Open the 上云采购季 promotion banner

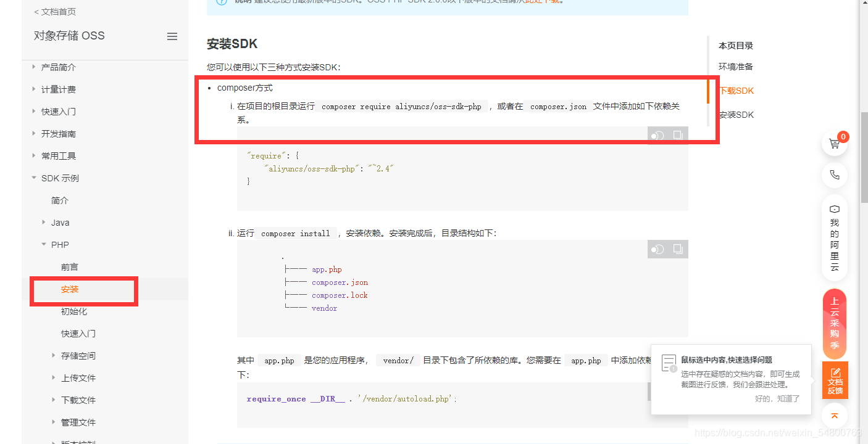point(834,324)
